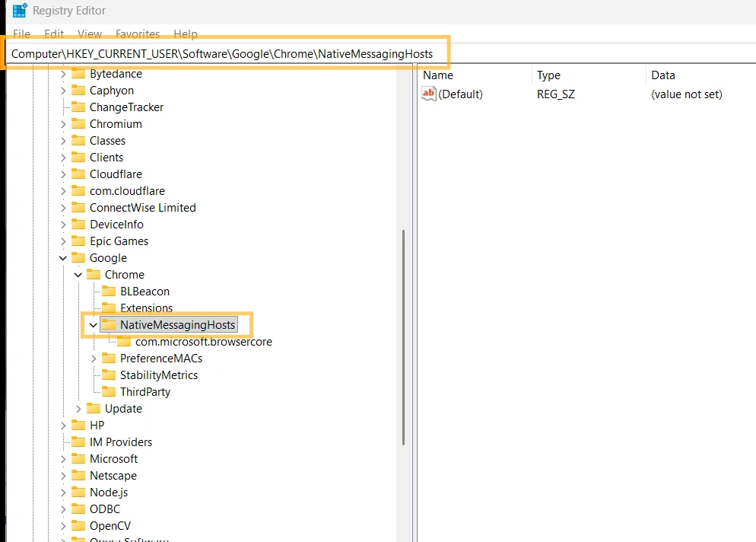Screen dimensions: 756x542
Task: Open the Help menu
Action: pos(186,34)
